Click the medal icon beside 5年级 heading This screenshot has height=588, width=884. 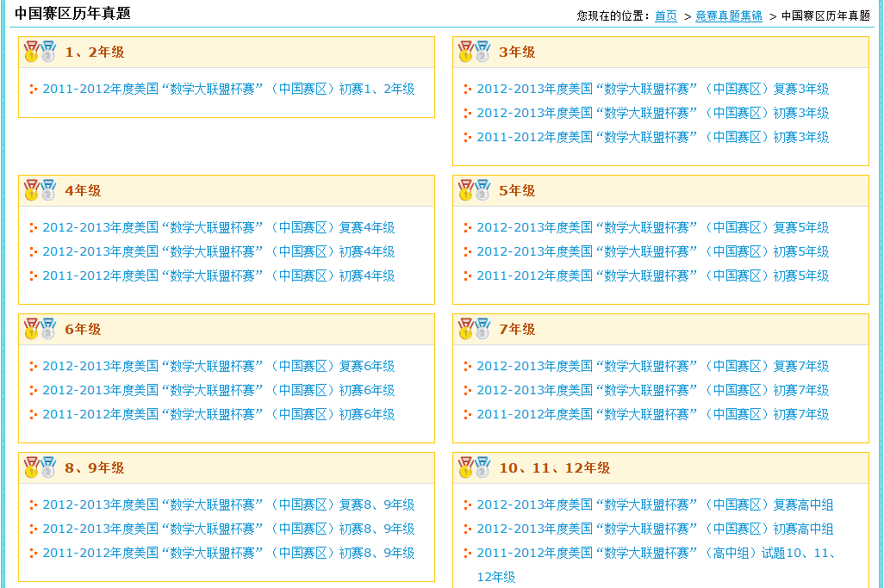pos(474,190)
